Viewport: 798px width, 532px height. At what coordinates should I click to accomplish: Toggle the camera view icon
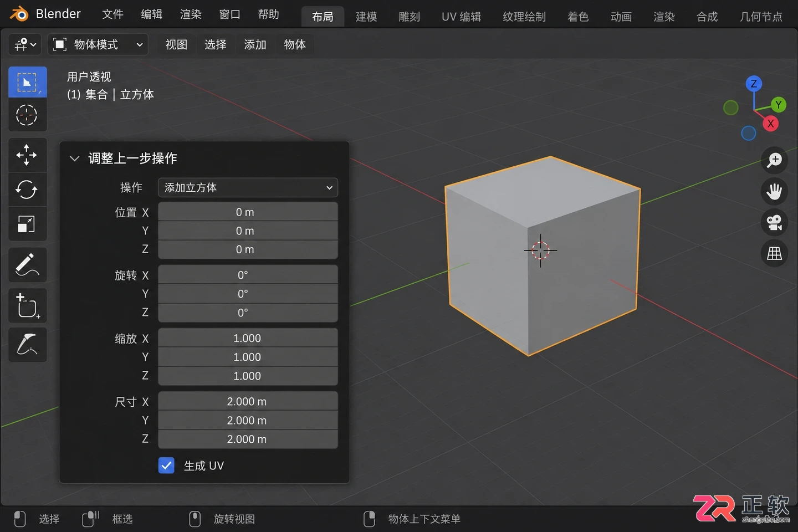774,223
